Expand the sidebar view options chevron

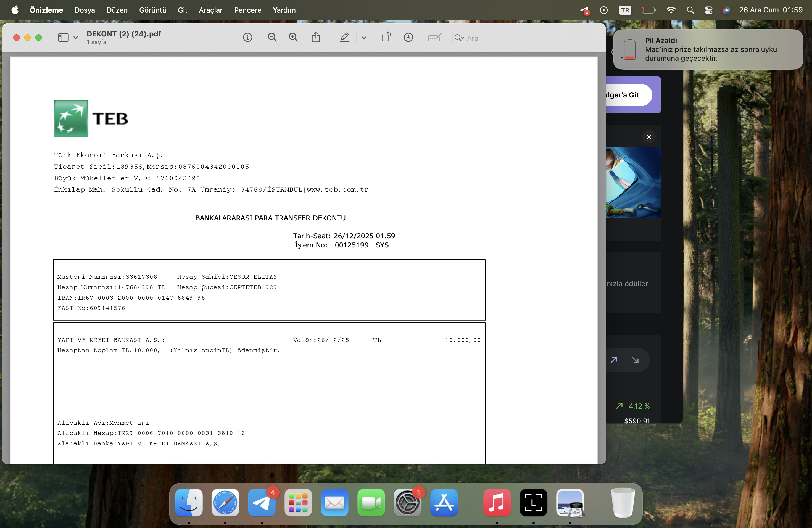76,38
